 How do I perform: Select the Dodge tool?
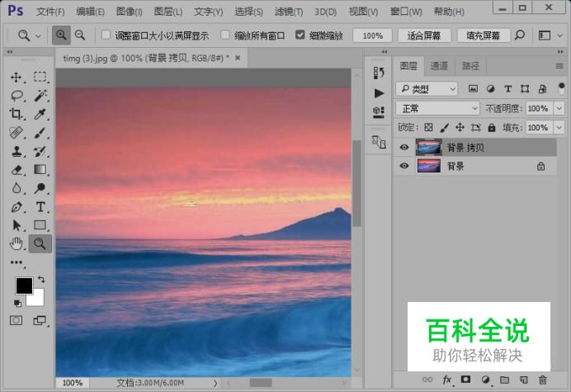(x=40, y=188)
